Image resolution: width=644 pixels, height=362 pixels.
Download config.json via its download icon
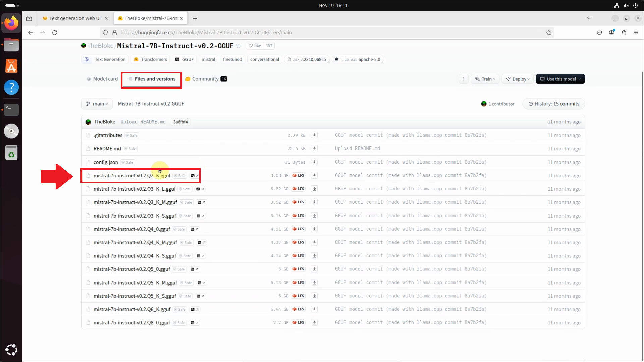[x=314, y=162]
